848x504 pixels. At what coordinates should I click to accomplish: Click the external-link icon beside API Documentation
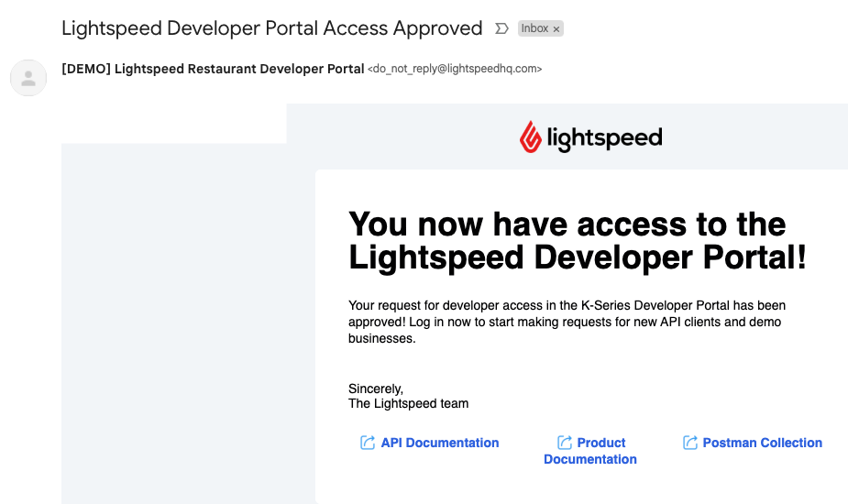click(x=368, y=443)
